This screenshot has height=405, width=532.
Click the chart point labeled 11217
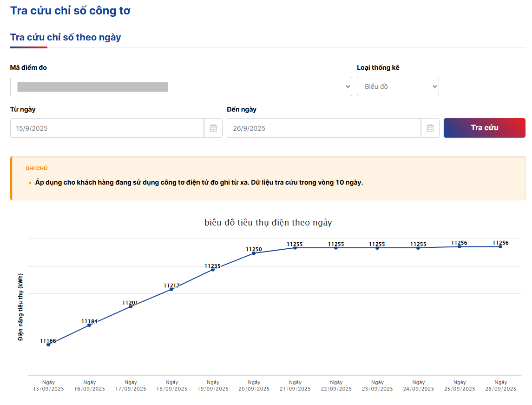pos(171,289)
